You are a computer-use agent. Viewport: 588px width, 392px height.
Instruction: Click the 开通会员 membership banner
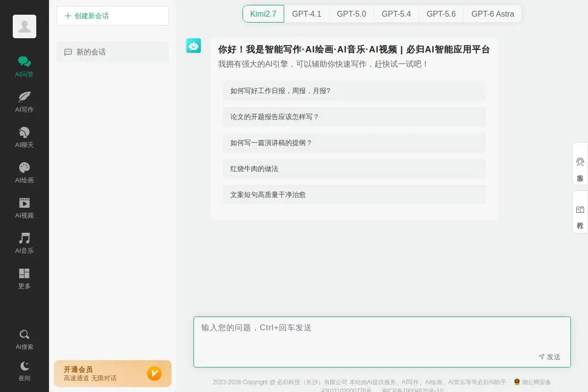point(113,373)
